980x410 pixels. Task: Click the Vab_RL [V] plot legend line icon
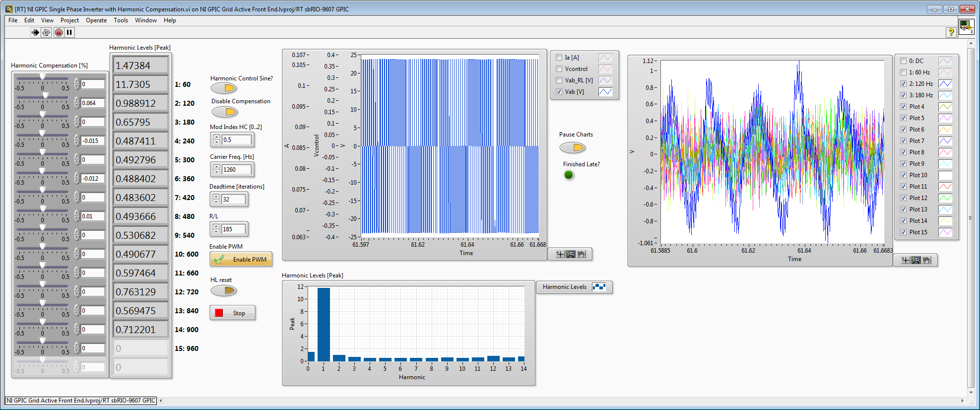605,80
